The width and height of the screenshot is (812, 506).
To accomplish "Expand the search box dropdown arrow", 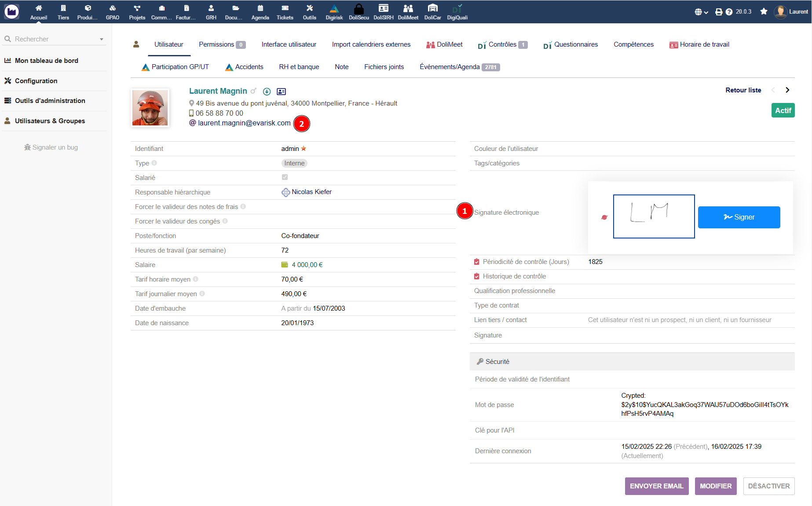I will [x=102, y=39].
